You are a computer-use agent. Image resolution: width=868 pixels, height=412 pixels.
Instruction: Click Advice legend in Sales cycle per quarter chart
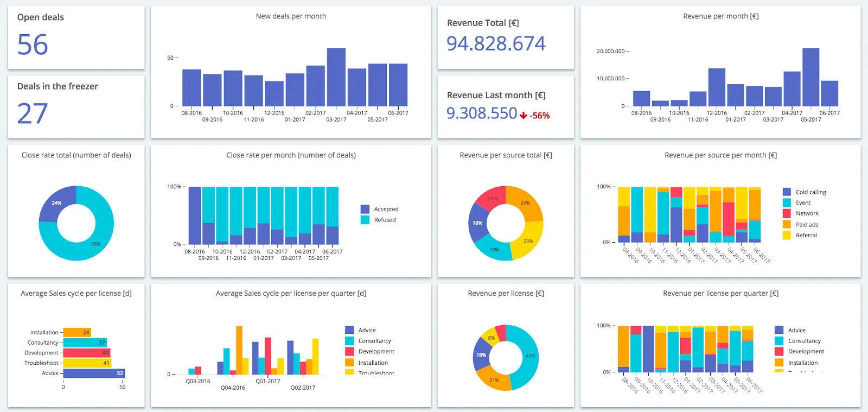click(x=361, y=330)
